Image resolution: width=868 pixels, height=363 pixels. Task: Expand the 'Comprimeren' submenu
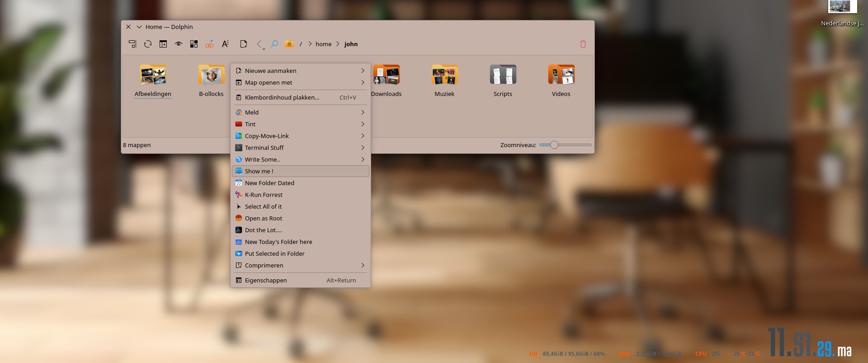300,265
